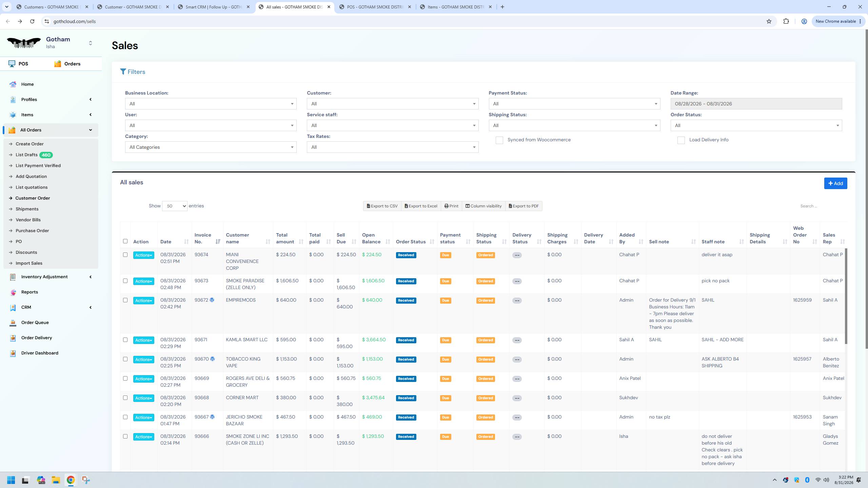Click the Date Range input field
Image resolution: width=868 pixels, height=488 pixels.
pos(756,104)
